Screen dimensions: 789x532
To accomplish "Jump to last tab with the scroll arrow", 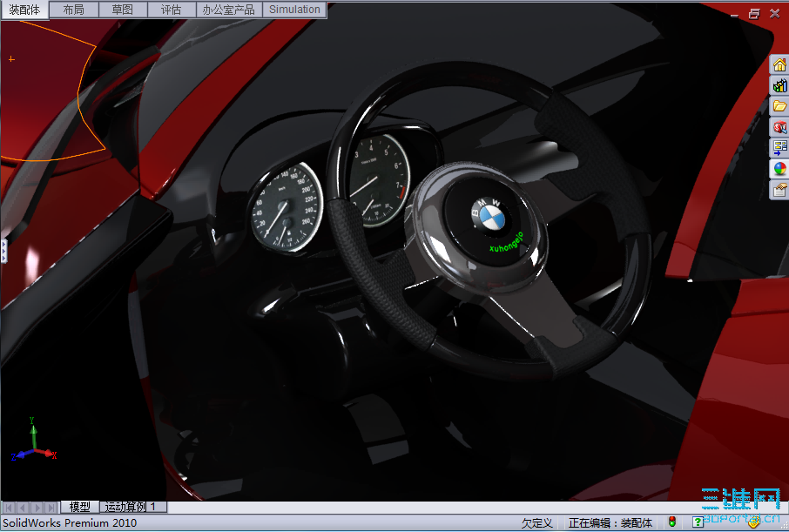I will click(51, 507).
